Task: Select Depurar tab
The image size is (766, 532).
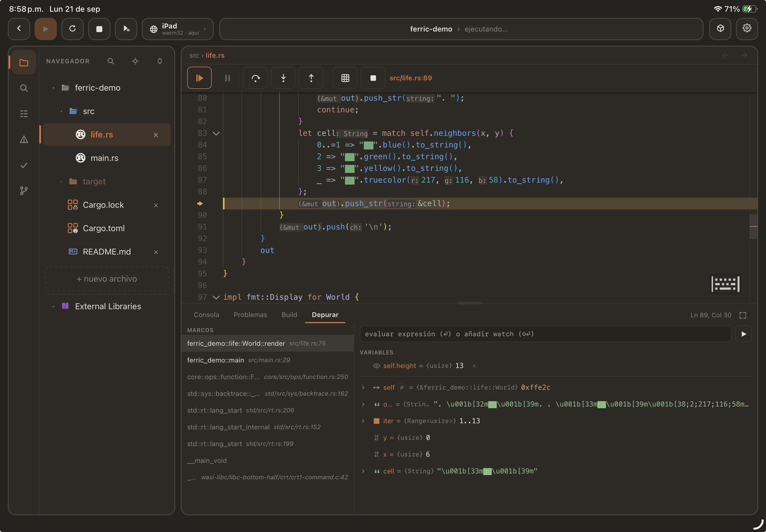Action: 325,315
